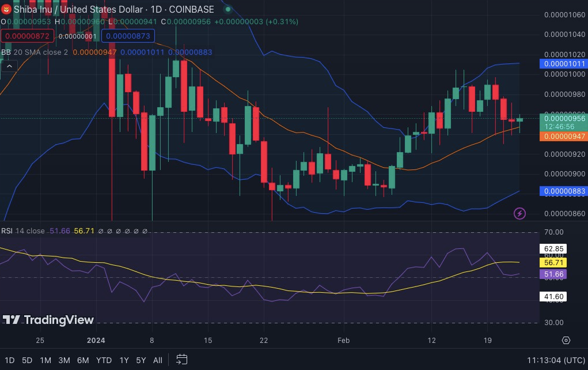Collapse the indicator legend with arrow button

(9, 66)
